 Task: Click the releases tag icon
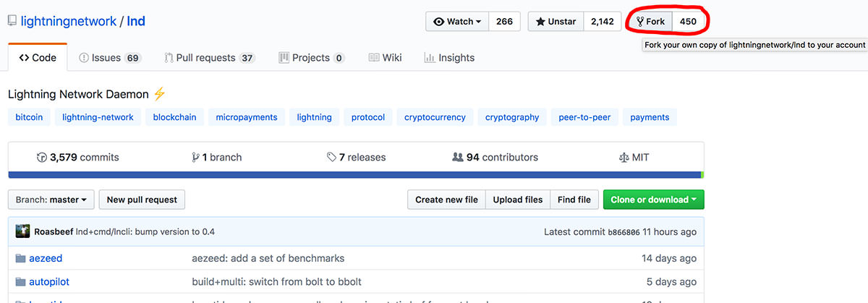(331, 157)
